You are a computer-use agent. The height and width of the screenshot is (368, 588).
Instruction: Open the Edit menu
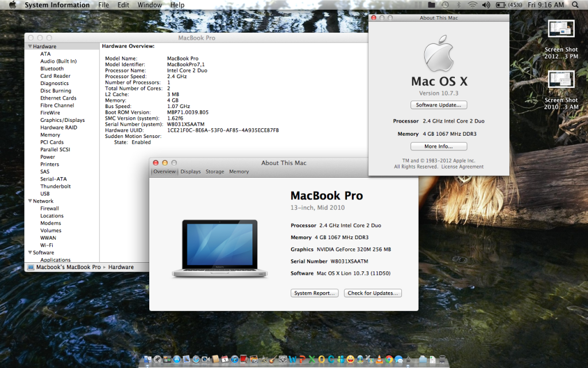coord(123,5)
